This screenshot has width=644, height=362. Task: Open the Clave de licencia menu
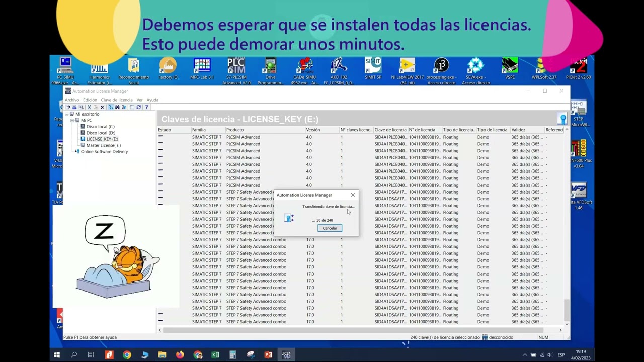[x=117, y=100]
